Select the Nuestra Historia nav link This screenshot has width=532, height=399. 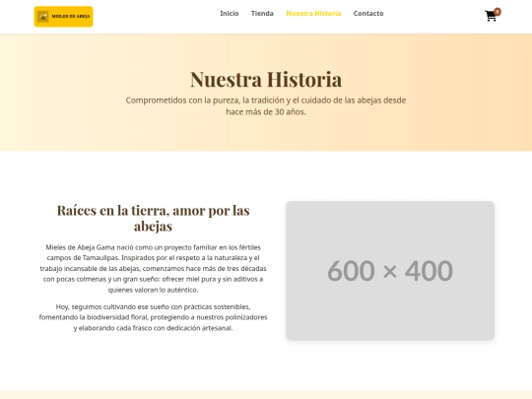click(313, 14)
